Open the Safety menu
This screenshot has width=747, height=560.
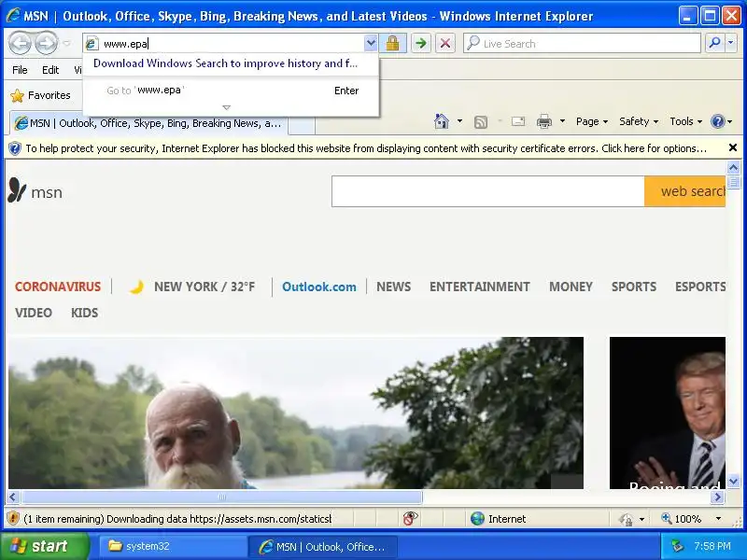(639, 121)
